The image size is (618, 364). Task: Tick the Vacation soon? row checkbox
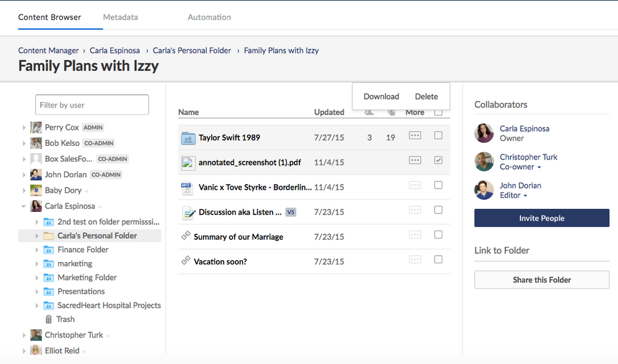438,260
